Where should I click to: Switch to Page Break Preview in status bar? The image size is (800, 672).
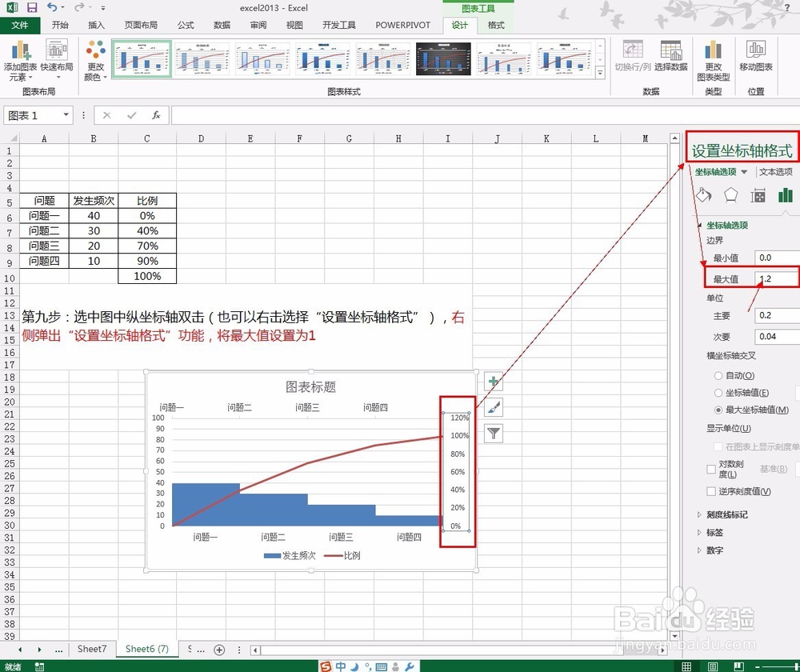point(738,666)
